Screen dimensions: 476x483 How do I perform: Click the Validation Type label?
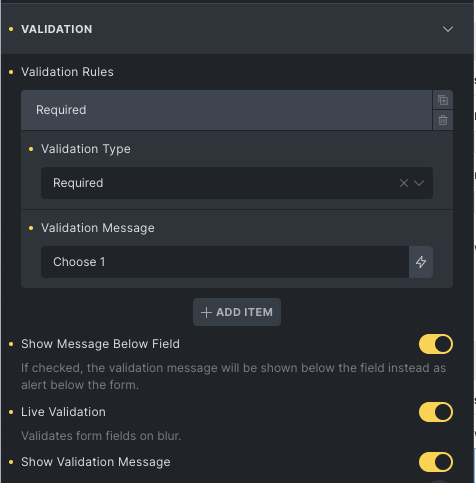(x=86, y=149)
